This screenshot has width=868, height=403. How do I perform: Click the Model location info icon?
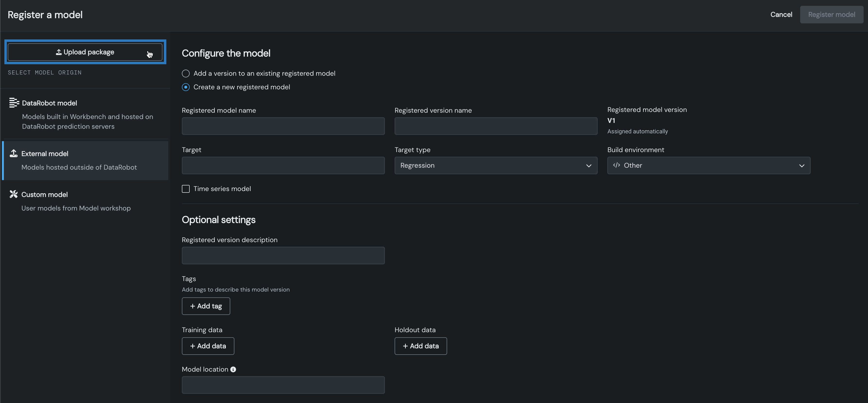pyautogui.click(x=233, y=369)
